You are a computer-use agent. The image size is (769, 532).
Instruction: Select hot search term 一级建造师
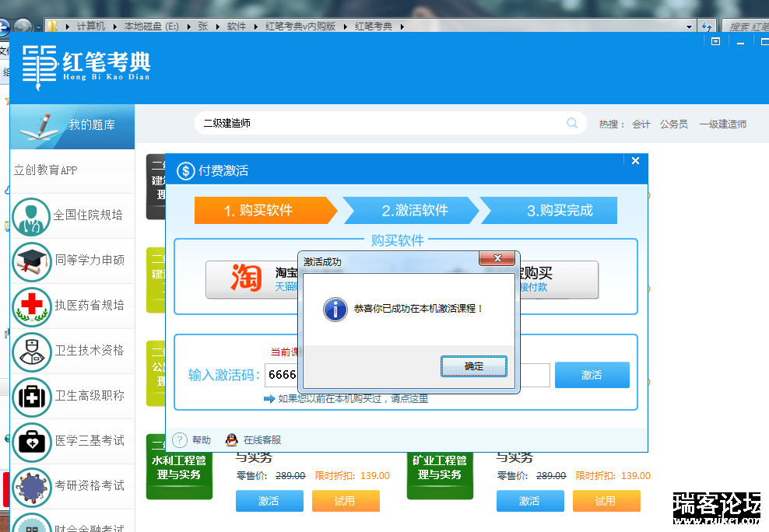pyautogui.click(x=723, y=124)
